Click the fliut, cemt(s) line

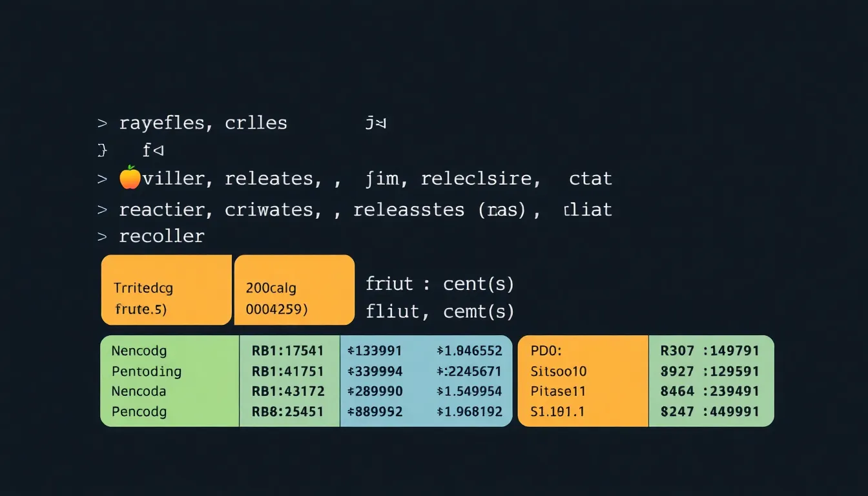439,312
